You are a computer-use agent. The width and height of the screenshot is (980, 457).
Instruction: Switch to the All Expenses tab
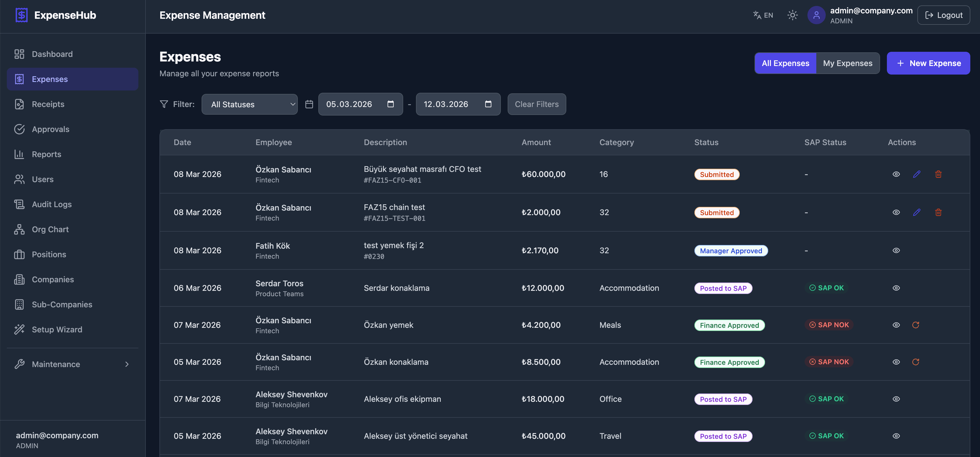[x=785, y=63]
